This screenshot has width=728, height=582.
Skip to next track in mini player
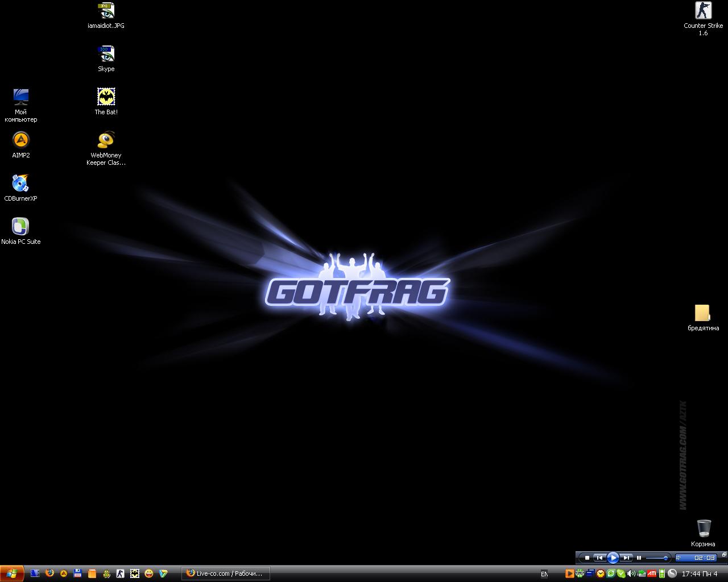(626, 558)
